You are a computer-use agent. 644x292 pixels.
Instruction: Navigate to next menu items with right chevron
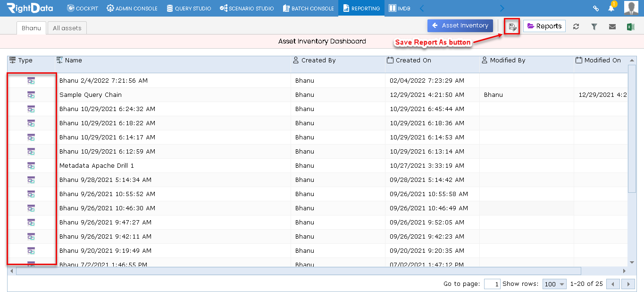pos(502,8)
